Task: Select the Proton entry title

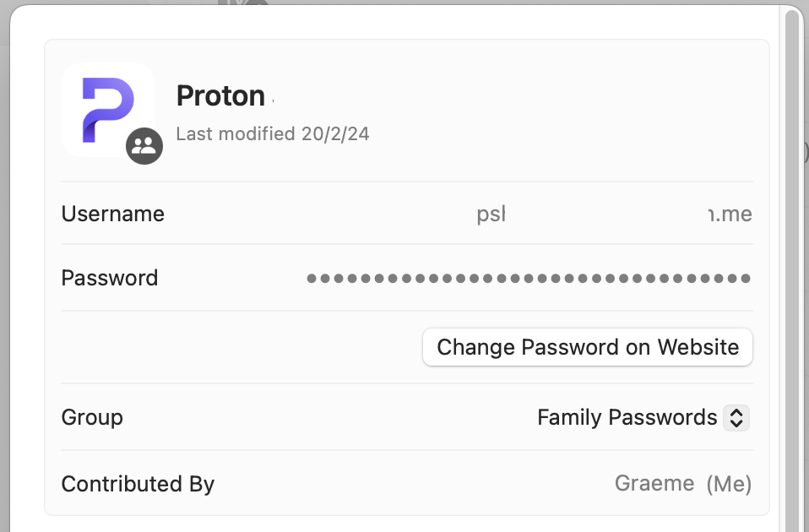Action: point(220,96)
